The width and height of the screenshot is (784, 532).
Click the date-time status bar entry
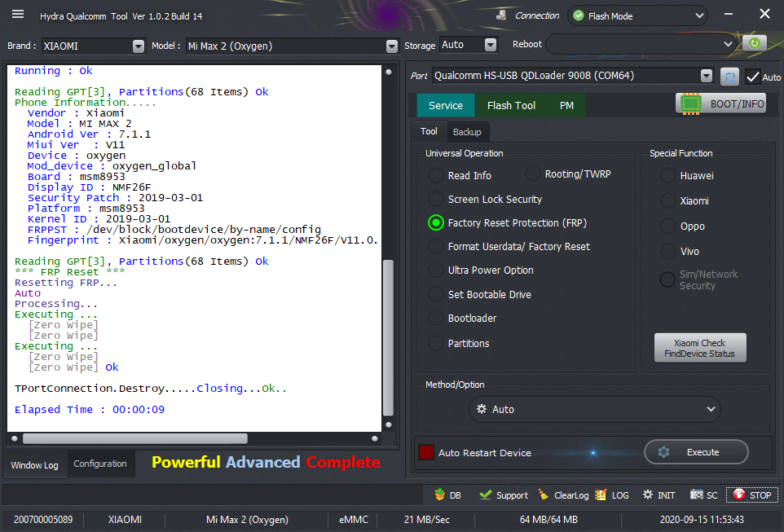(x=702, y=520)
